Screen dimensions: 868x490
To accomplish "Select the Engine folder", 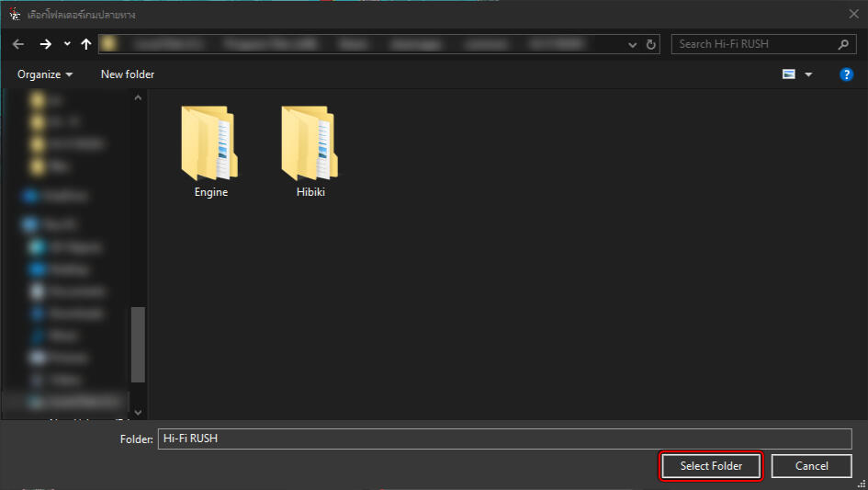I will point(210,152).
